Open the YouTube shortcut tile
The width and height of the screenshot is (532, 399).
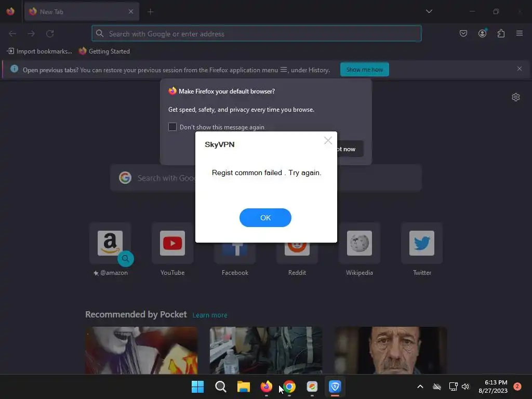pos(172,243)
